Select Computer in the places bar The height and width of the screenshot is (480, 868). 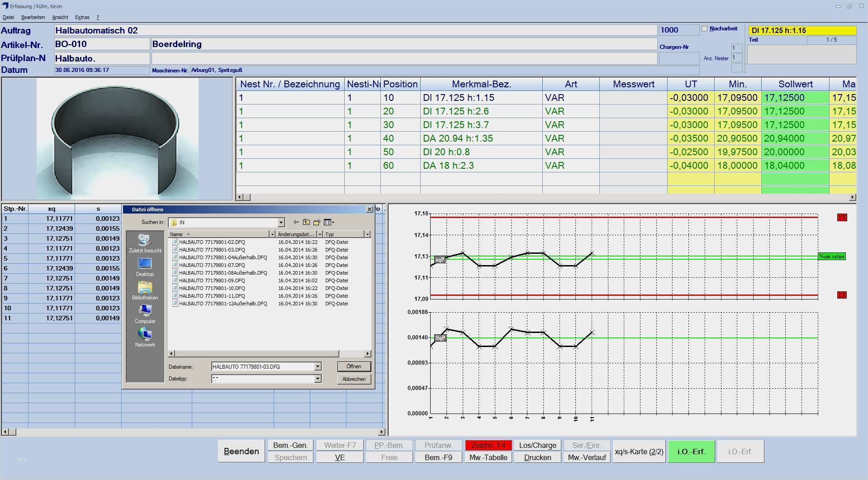pos(145,314)
